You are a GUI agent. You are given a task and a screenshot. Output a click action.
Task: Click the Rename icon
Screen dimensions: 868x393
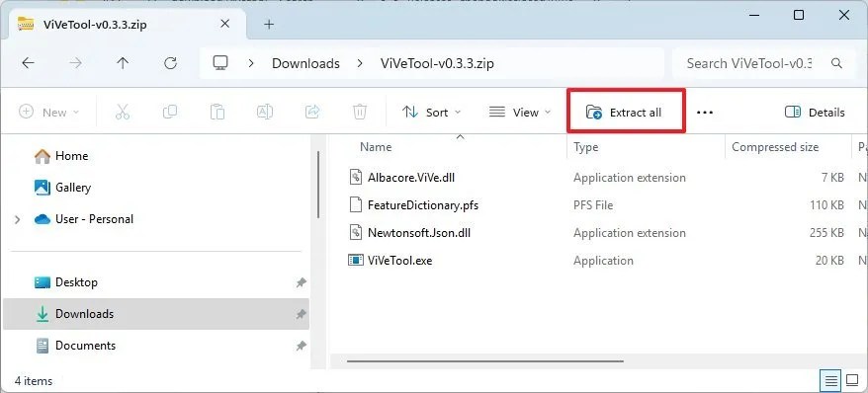pyautogui.click(x=265, y=113)
